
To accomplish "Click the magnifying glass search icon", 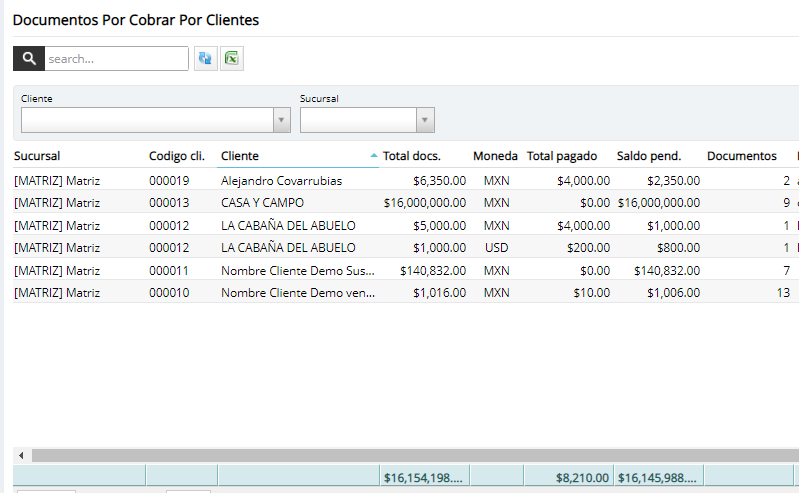I will pyautogui.click(x=28, y=59).
